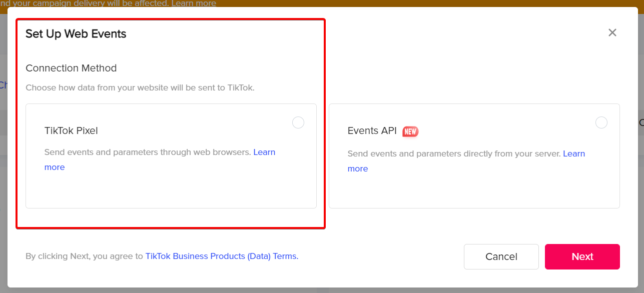Screen dimensions: 644x293
Task: Click the Set Up Web Events heading
Action: coord(76,34)
